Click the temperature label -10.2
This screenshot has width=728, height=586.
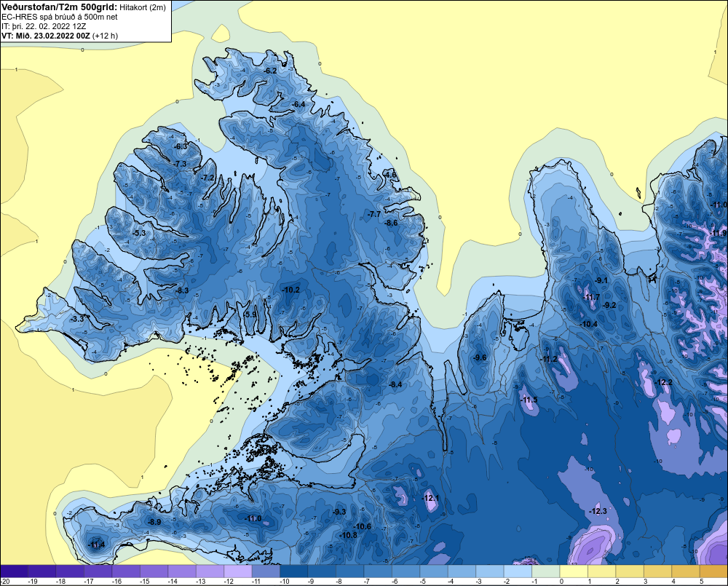point(290,290)
